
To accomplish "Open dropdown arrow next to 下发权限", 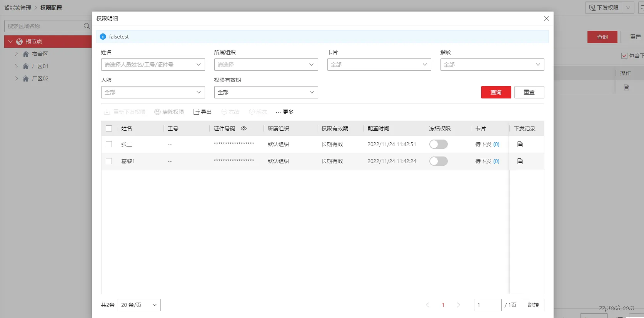I will click(x=628, y=8).
